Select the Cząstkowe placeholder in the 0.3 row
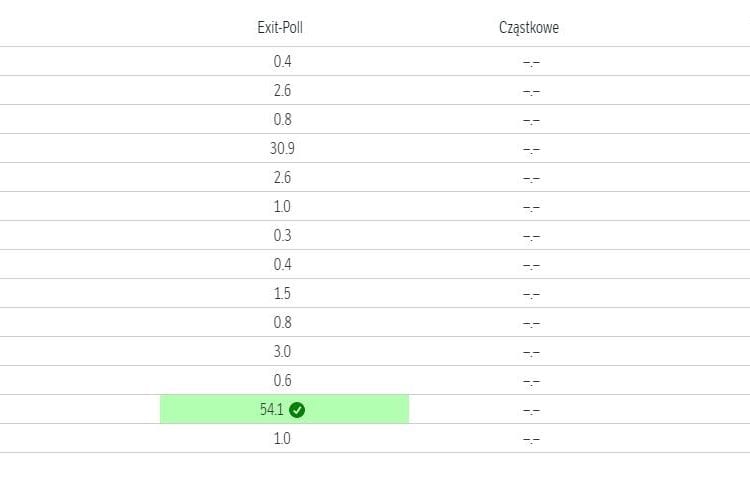This screenshot has width=750, height=479. point(532,236)
